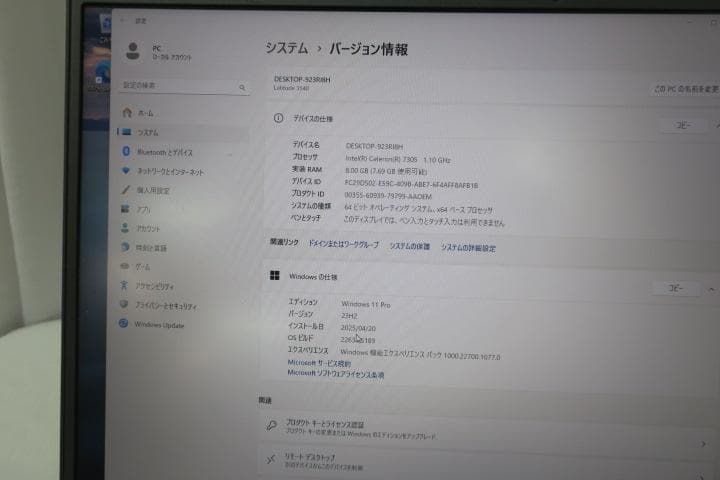The width and height of the screenshot is (720, 480).
Task: Select システム in the sidebar
Action: 148,133
